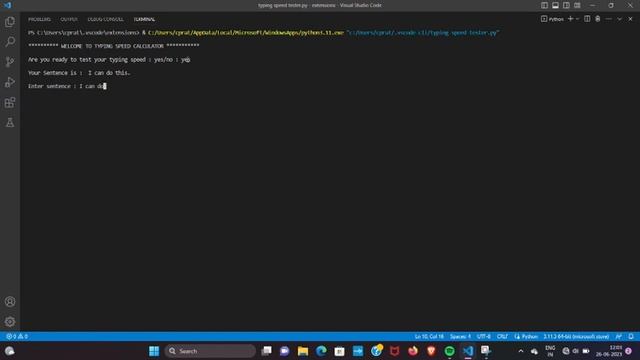The width and height of the screenshot is (640, 360).
Task: Open errors and warnings status item
Action: [x=17, y=336]
